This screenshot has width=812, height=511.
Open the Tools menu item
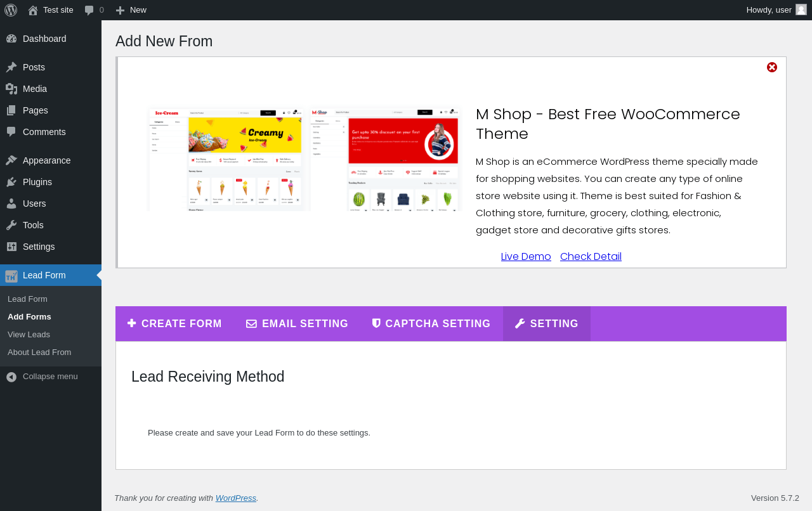[x=51, y=225]
